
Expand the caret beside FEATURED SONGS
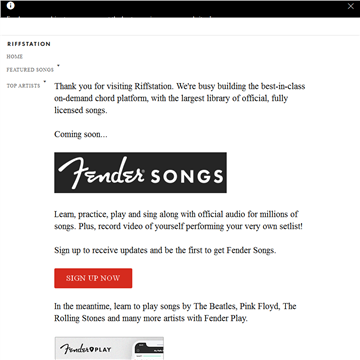pyautogui.click(x=58, y=66)
